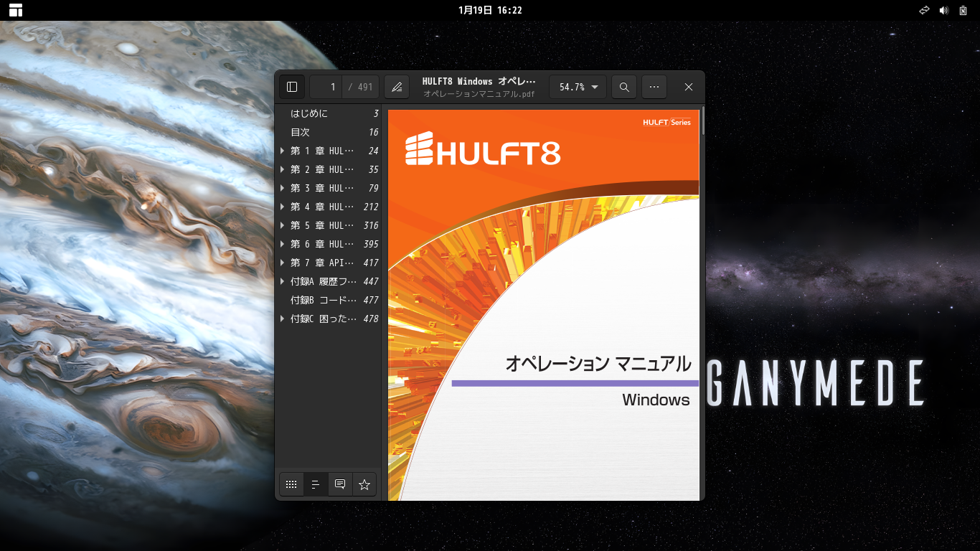Image resolution: width=980 pixels, height=551 pixels.
Task: Switch to the thumbnails grid sidebar view
Action: (x=291, y=484)
